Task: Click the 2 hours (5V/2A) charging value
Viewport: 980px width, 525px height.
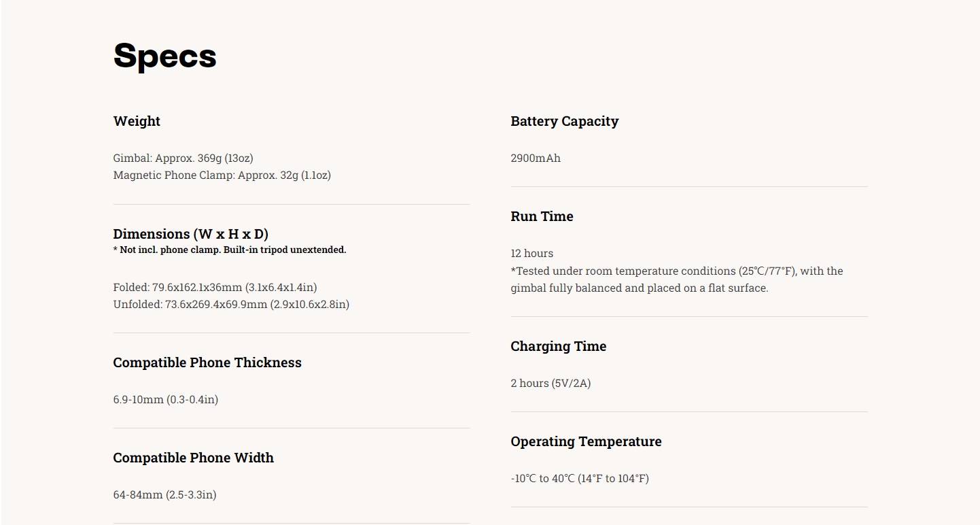Action: pos(550,383)
